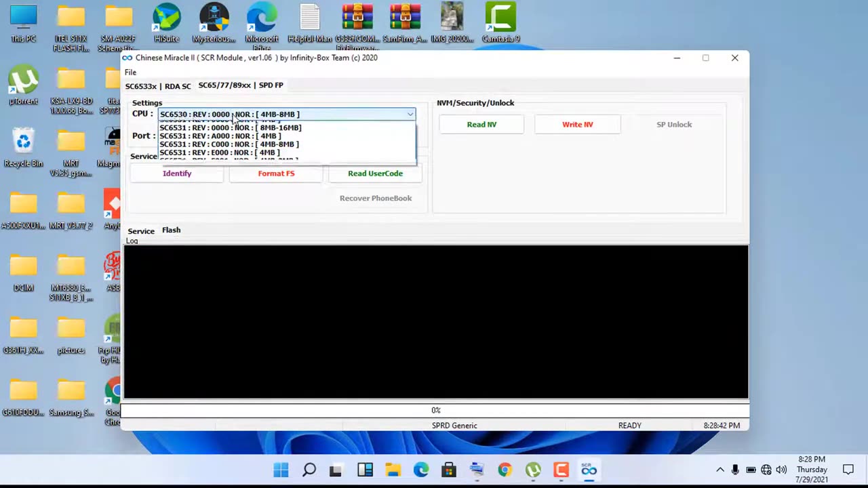This screenshot has height=488, width=868.
Task: Click the Write NV button
Action: pos(578,125)
